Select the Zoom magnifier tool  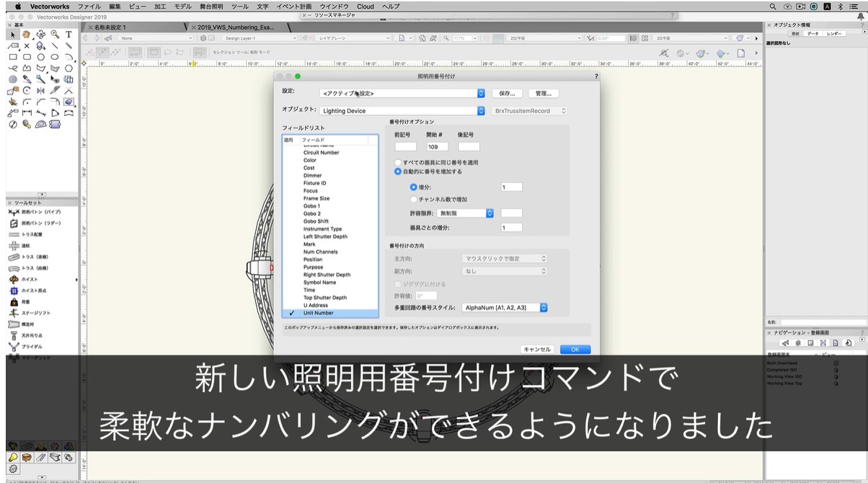(55, 34)
